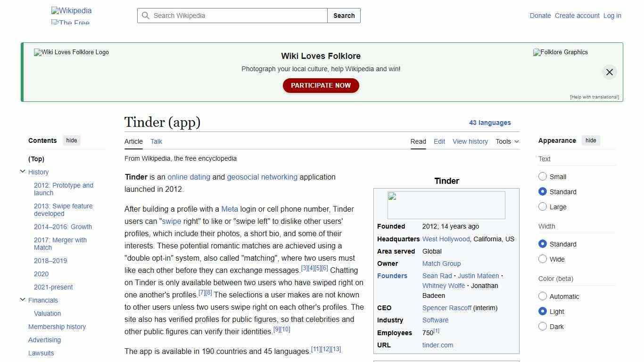Switch to the Talk tab

click(x=156, y=141)
